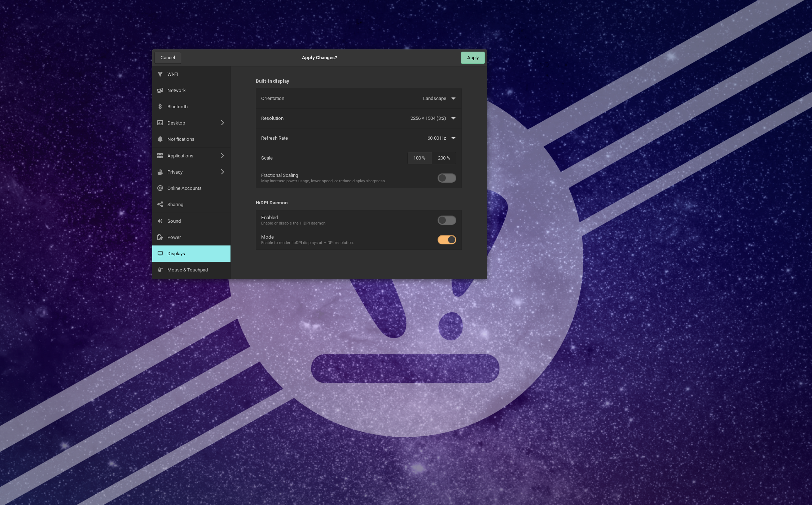Click the Sound speaker icon
The image size is (812, 505).
click(160, 221)
